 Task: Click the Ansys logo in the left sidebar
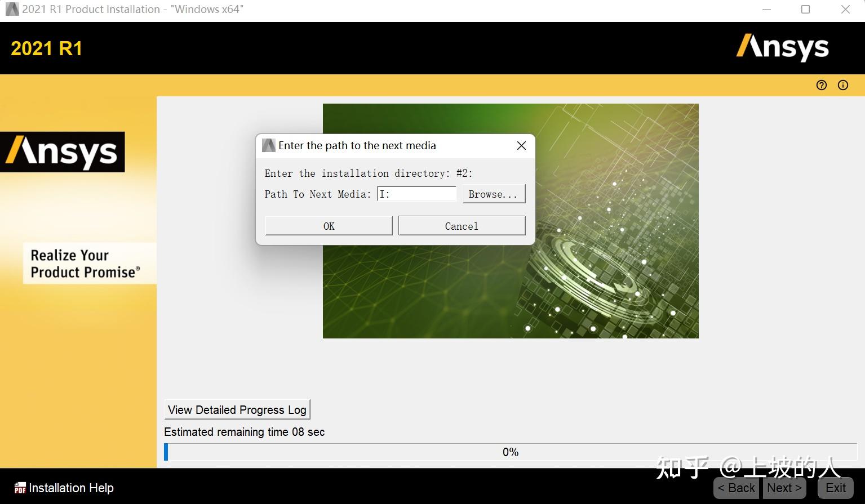63,151
